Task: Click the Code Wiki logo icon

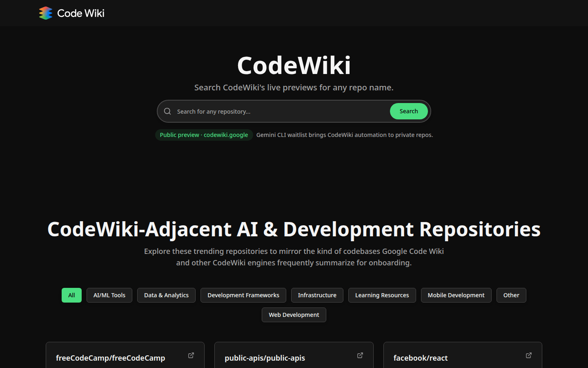Action: 46,13
